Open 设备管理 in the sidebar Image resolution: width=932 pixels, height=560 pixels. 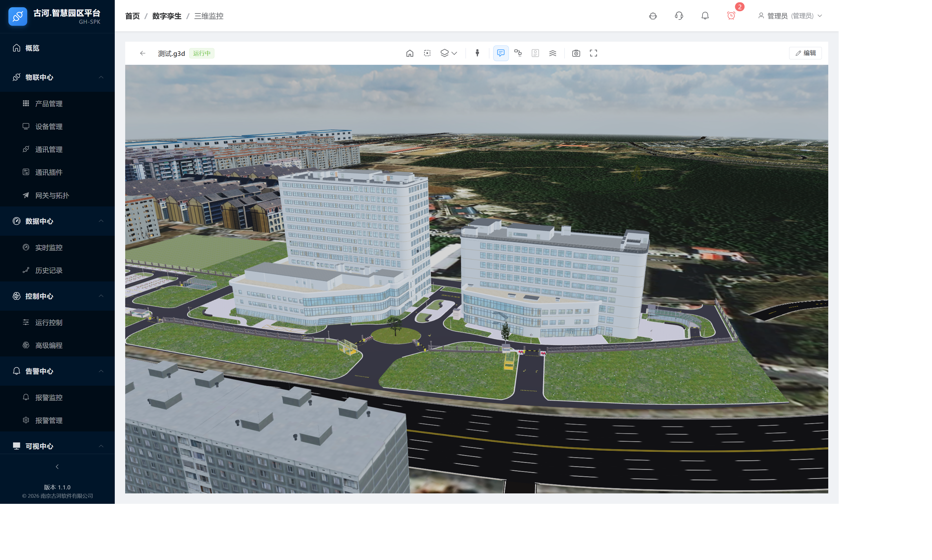point(49,127)
